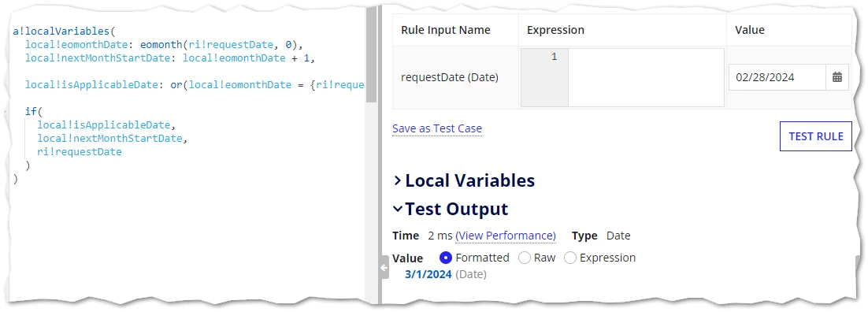Click the Save as Test Case link
The width and height of the screenshot is (868, 312).
437,128
